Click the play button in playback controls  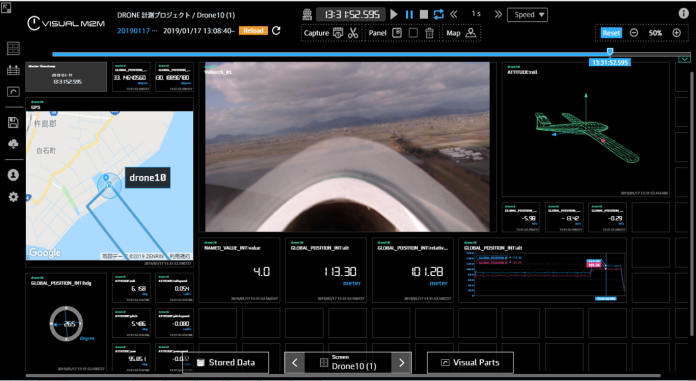(x=394, y=14)
